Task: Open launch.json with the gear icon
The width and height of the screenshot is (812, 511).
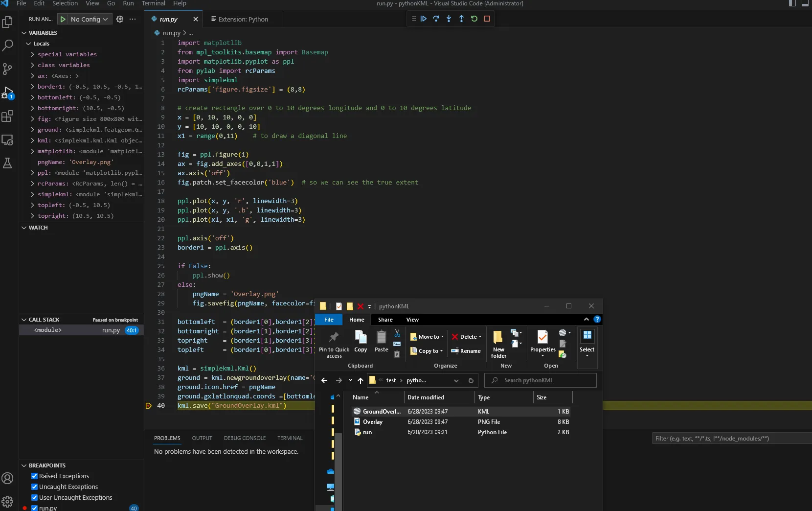Action: [x=120, y=19]
